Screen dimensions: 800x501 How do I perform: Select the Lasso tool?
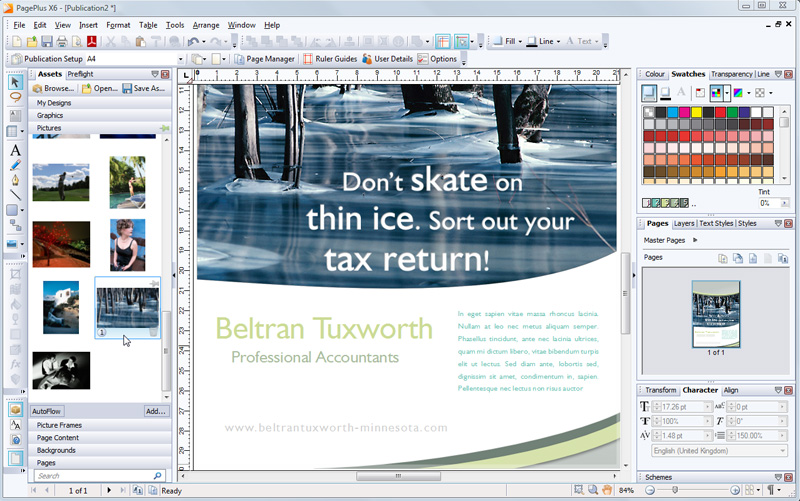pyautogui.click(x=15, y=97)
